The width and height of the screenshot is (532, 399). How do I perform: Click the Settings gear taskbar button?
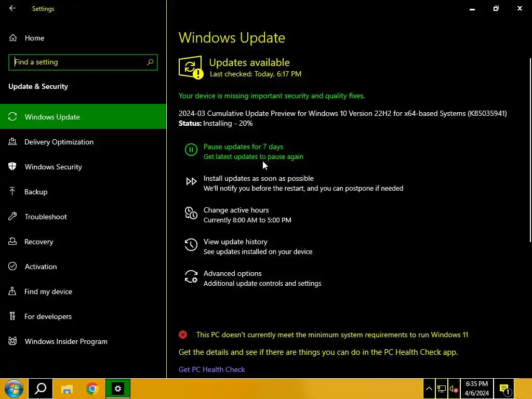point(118,389)
